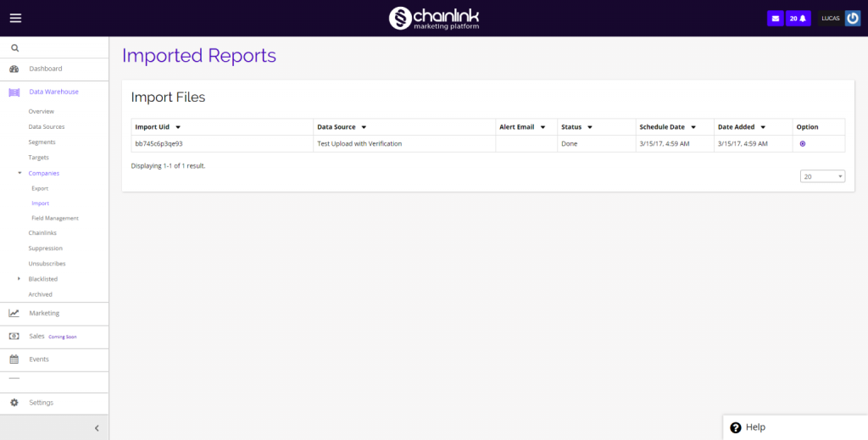Click the Help question mark icon
The image size is (868, 440).
pyautogui.click(x=736, y=427)
